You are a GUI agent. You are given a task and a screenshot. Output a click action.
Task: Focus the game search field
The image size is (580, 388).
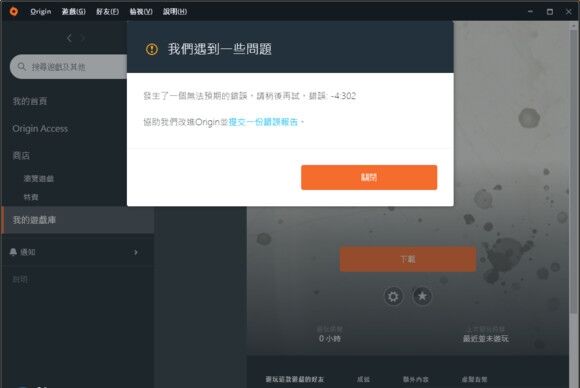pyautogui.click(x=68, y=67)
